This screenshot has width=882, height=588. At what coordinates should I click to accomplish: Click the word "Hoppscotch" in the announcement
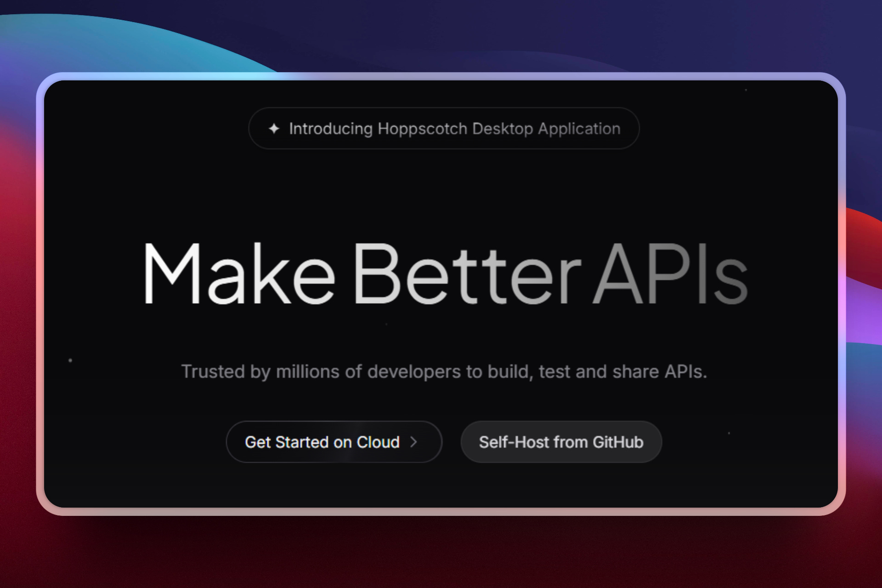422,129
